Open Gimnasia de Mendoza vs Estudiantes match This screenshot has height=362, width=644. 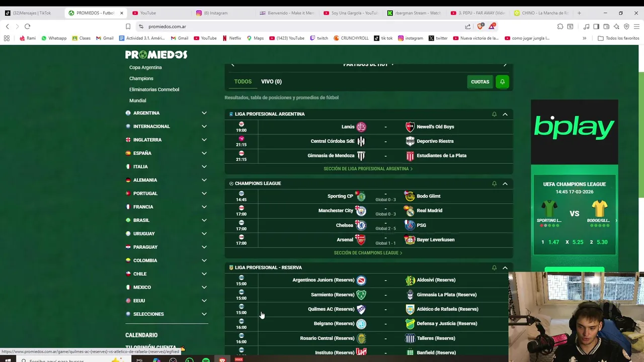369,156
